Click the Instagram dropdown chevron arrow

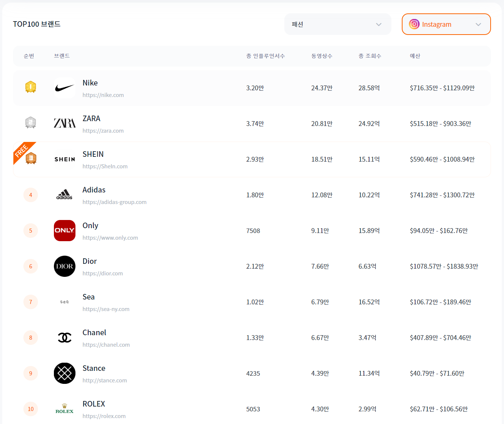[x=478, y=25]
